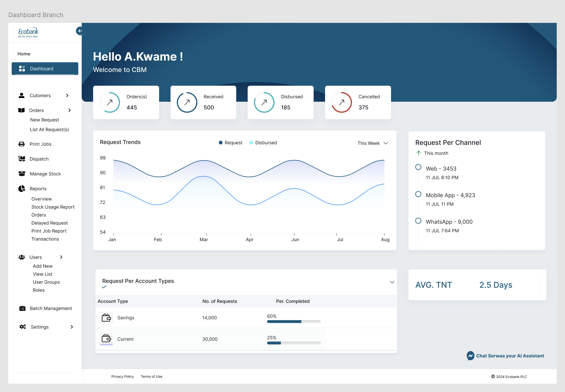Screen dimensions: 565x392
Task: Click the Dispatch trolley icon
Action: 21,159
